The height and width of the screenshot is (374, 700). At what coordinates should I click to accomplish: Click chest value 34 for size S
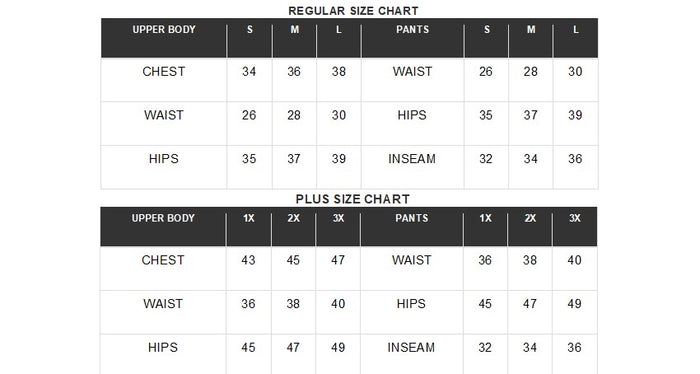(249, 71)
